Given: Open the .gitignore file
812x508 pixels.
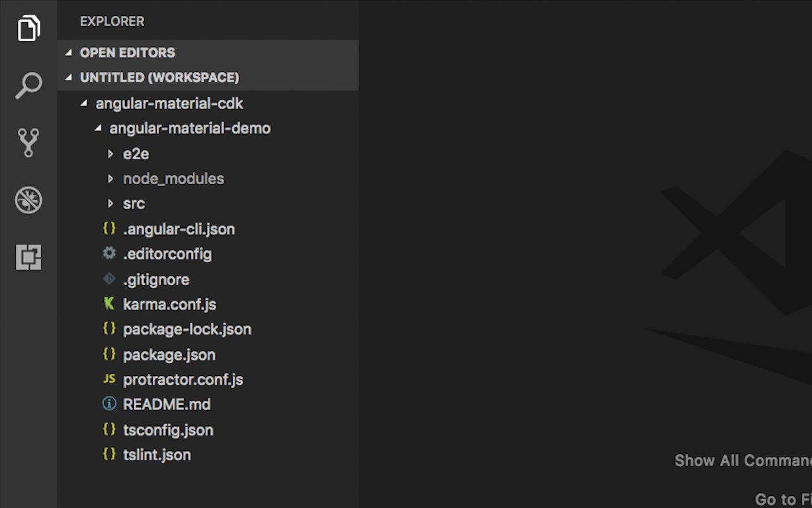Looking at the screenshot, I should (156, 279).
